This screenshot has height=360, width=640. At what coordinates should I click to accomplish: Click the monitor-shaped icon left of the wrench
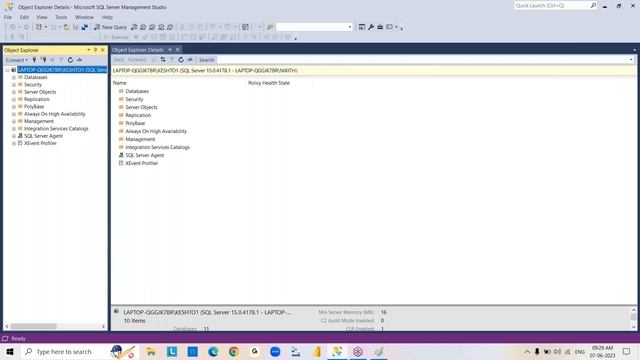(362, 27)
